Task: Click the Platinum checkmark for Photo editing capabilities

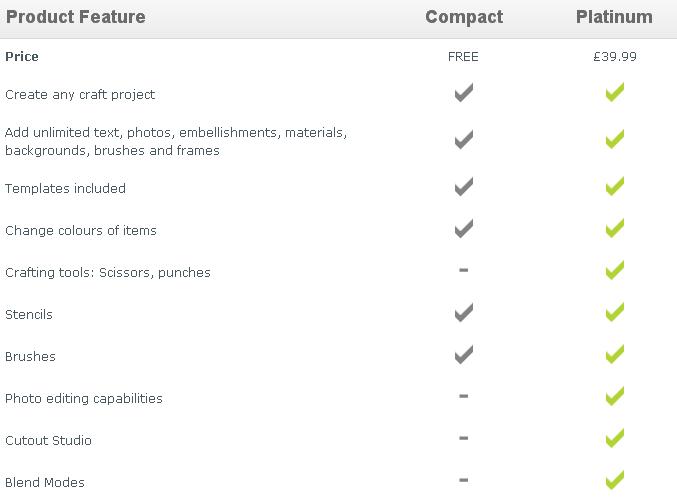Action: (615, 397)
